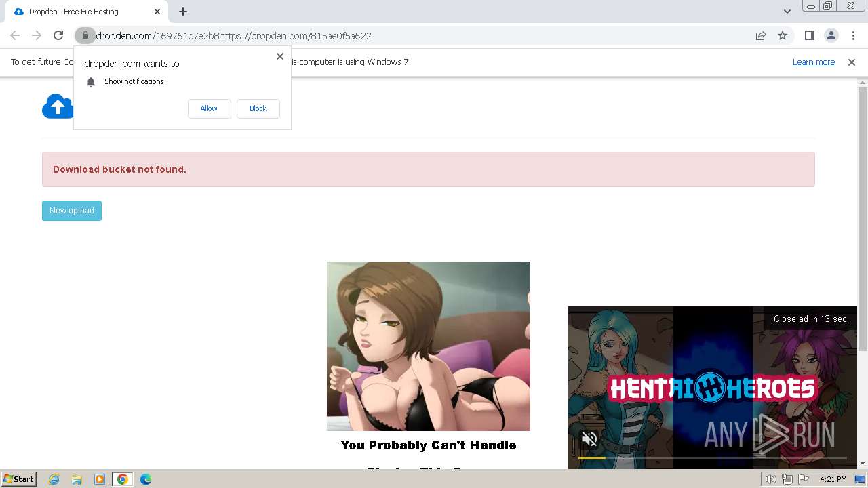
Task: Click the vertical scrollbar thumb
Action: point(863,218)
